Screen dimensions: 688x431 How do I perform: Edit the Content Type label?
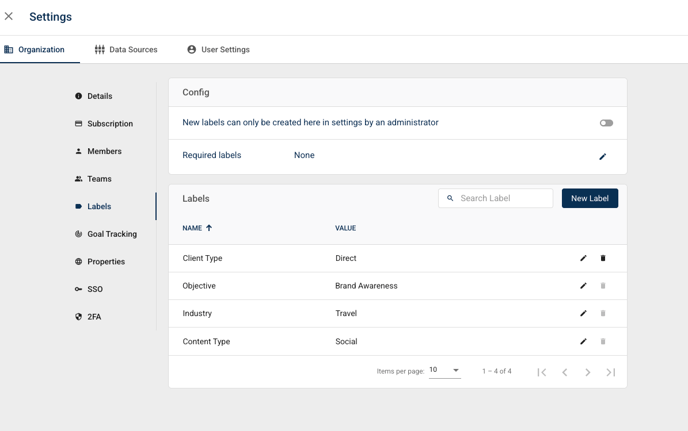pos(583,342)
